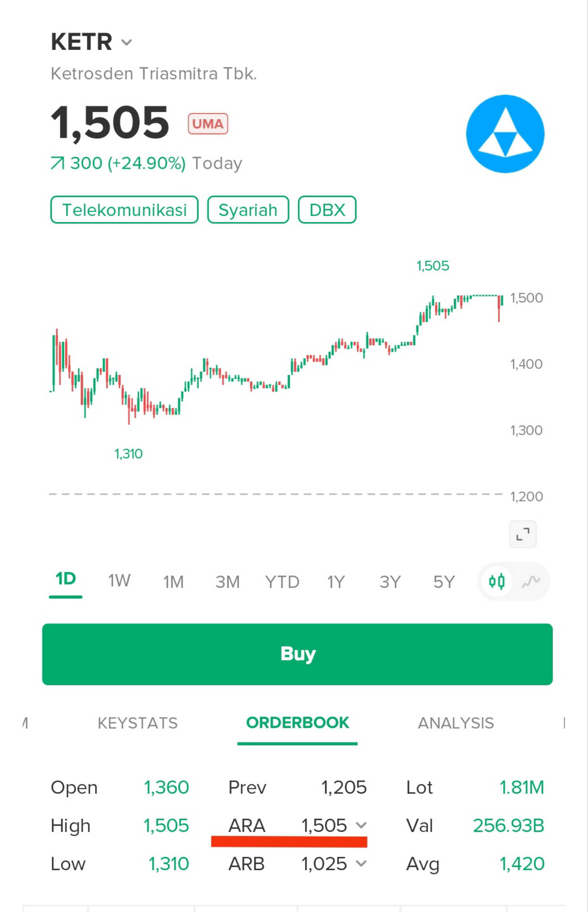Open the KEYSTATS tab
Viewport: 588px width, 912px height.
138,723
